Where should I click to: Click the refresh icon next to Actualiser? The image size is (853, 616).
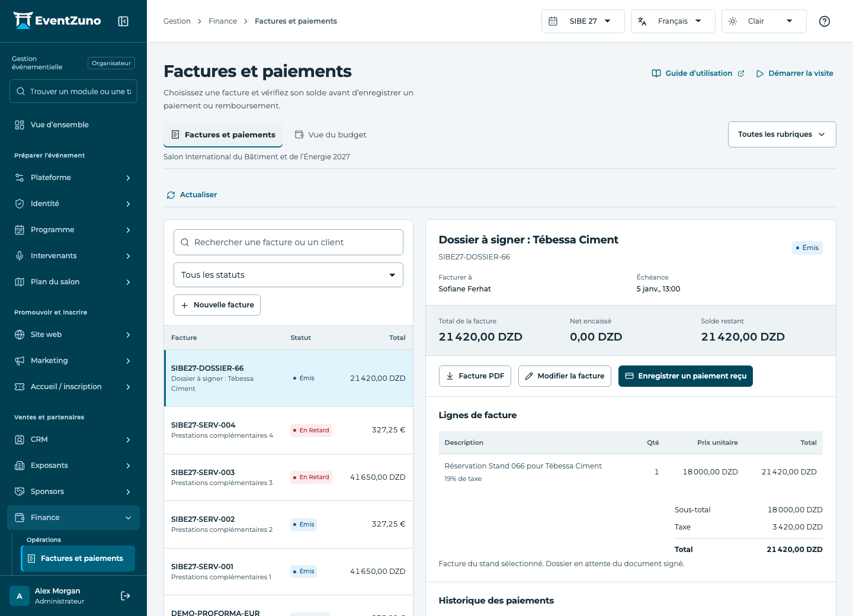click(x=171, y=195)
